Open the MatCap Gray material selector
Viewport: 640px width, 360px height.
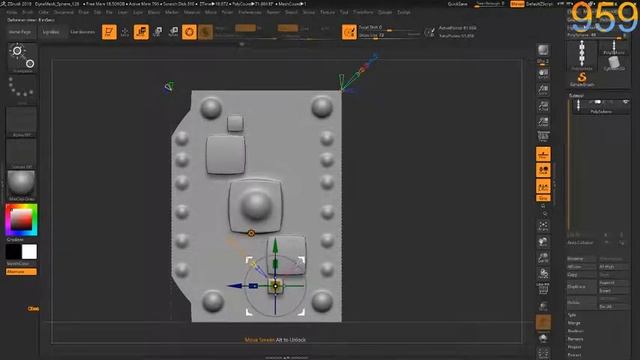point(22,186)
